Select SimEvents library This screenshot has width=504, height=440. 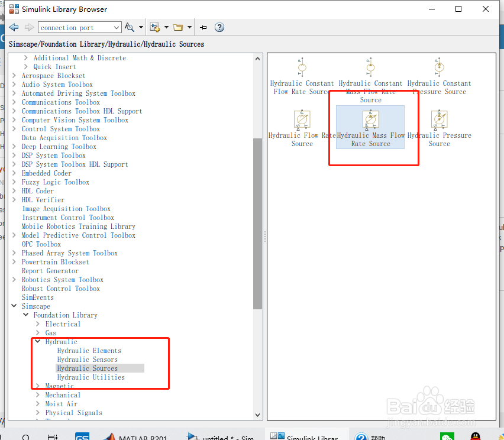point(38,297)
